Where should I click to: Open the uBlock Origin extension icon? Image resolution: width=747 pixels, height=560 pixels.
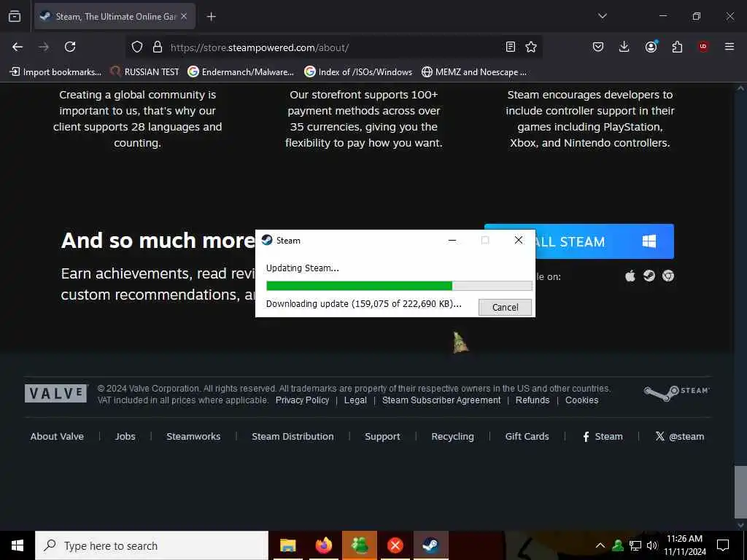pos(703,47)
